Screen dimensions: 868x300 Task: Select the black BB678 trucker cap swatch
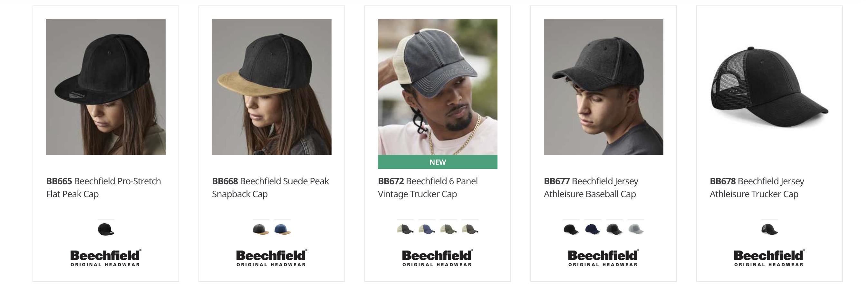(x=770, y=229)
